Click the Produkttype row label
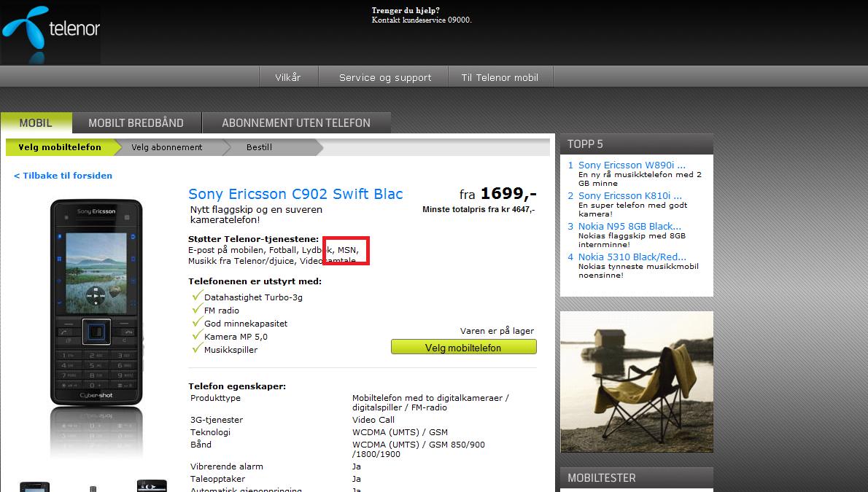The width and height of the screenshot is (868, 492). [215, 398]
